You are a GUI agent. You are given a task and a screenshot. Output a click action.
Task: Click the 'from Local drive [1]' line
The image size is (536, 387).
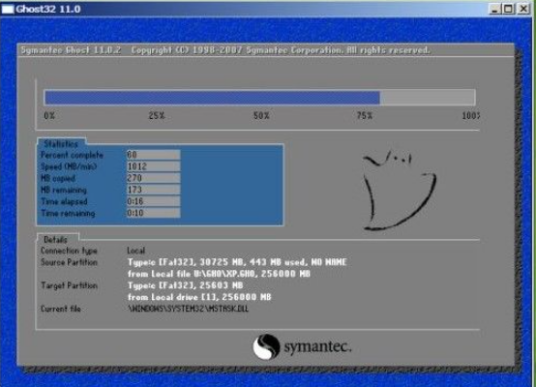click(199, 297)
